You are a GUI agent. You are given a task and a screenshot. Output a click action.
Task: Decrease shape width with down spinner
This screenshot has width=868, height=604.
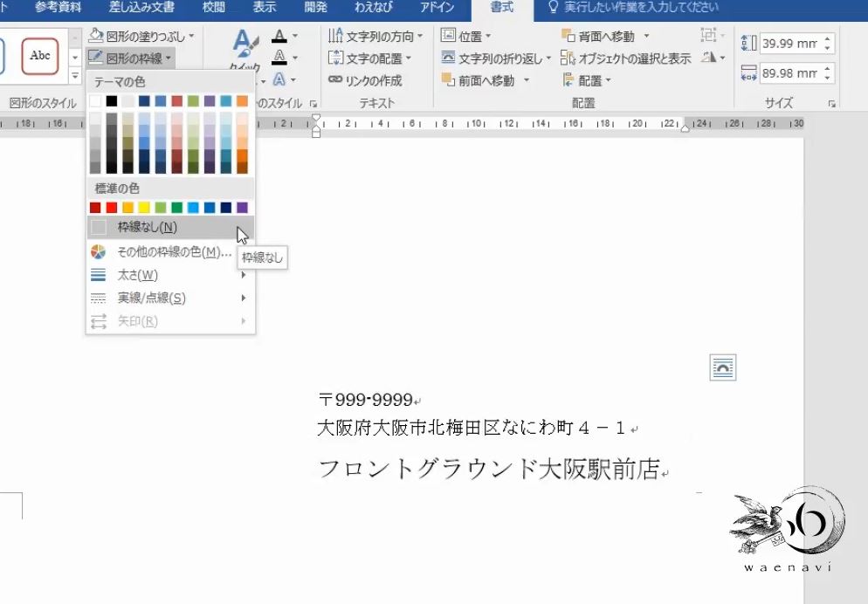[828, 78]
